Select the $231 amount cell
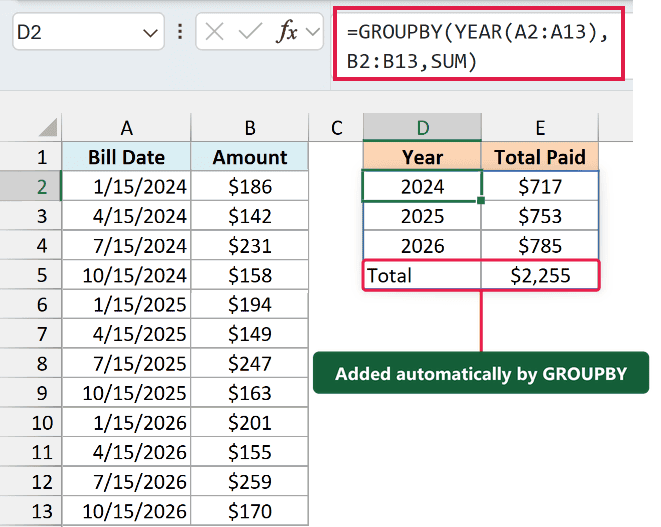 (250, 245)
